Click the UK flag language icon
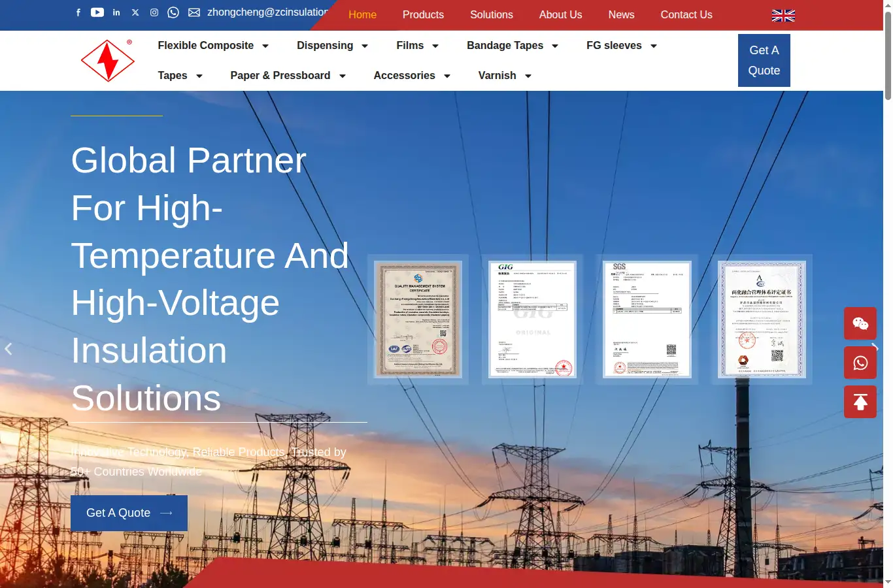This screenshot has height=588, width=893. [x=783, y=16]
